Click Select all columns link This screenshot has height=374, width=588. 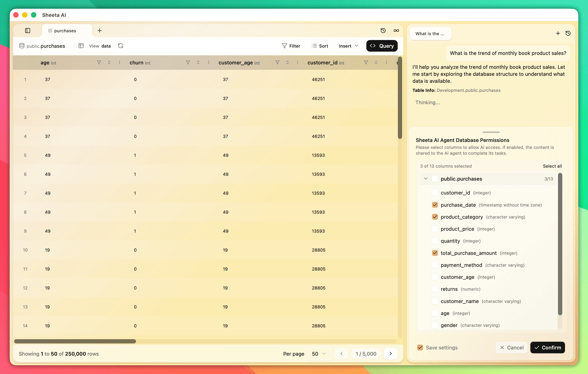[x=552, y=166]
